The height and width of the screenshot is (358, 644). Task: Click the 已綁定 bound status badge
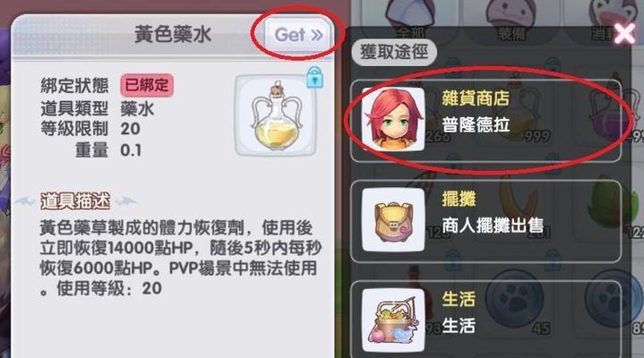(147, 85)
